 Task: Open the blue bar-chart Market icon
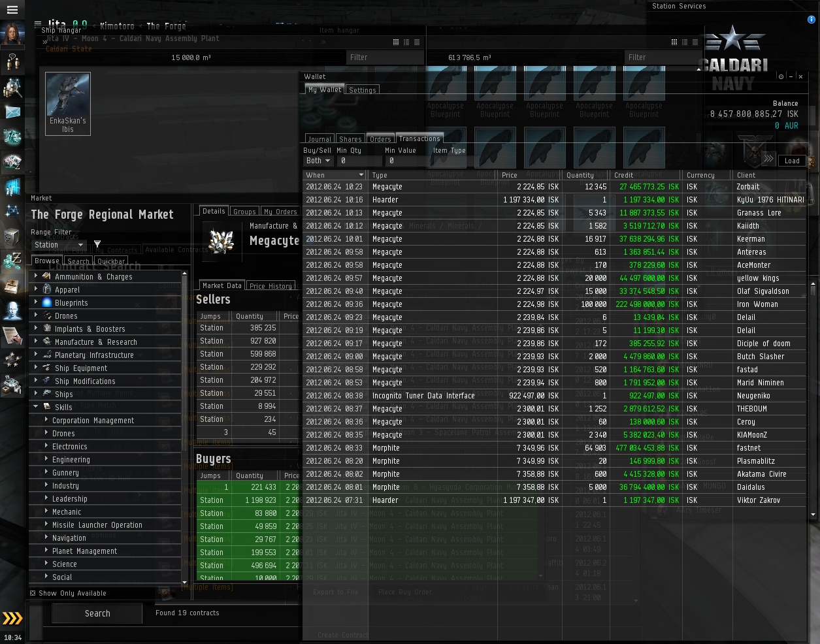tap(12, 186)
